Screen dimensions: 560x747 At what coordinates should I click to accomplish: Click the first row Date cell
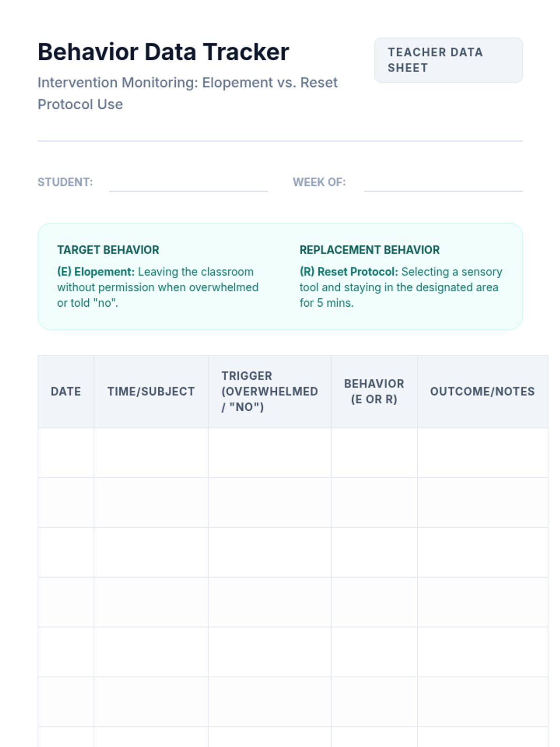point(66,452)
